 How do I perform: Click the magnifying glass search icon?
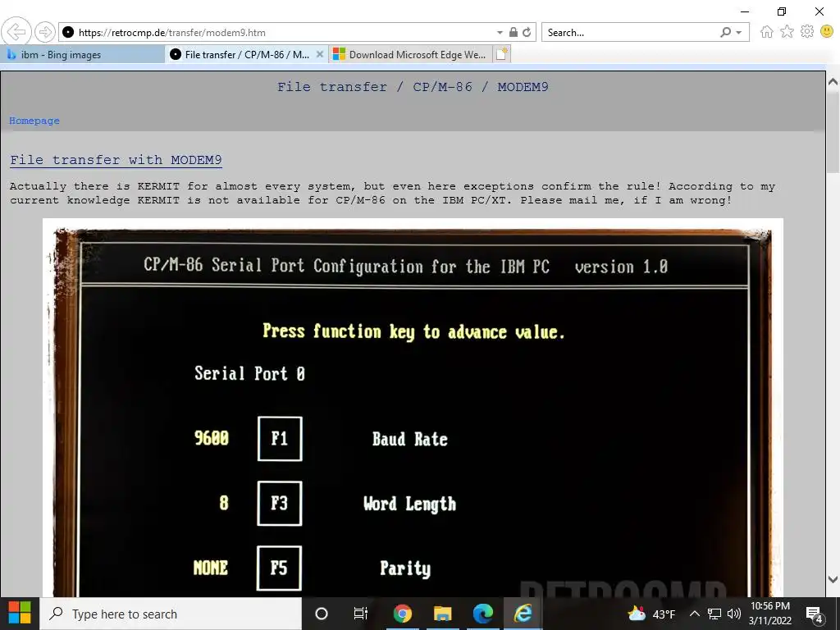coord(726,33)
